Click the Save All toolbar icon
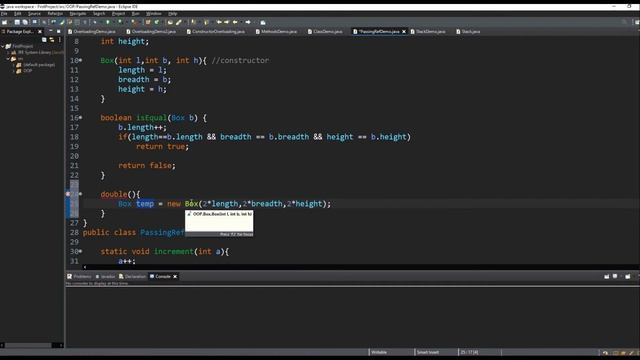Image resolution: width=640 pixels, height=360 pixels. (25, 22)
